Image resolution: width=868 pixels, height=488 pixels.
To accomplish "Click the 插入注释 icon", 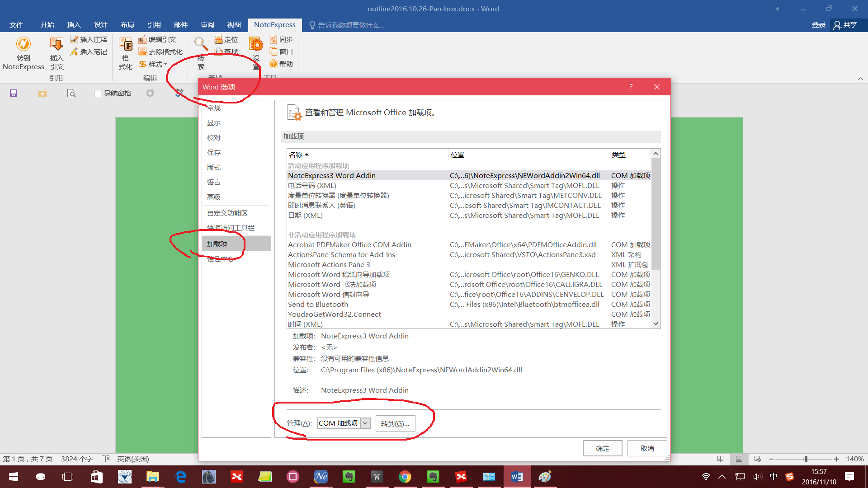I will (89, 40).
